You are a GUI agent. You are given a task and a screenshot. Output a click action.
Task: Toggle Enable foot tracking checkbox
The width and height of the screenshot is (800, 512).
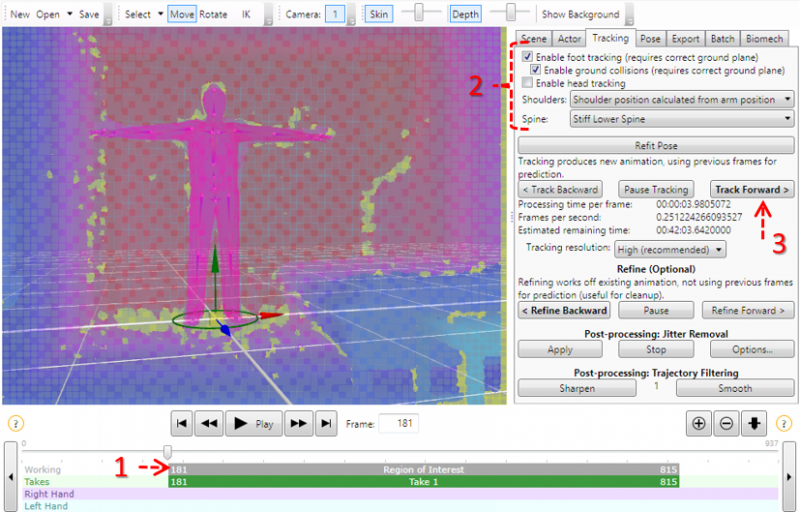[x=528, y=57]
